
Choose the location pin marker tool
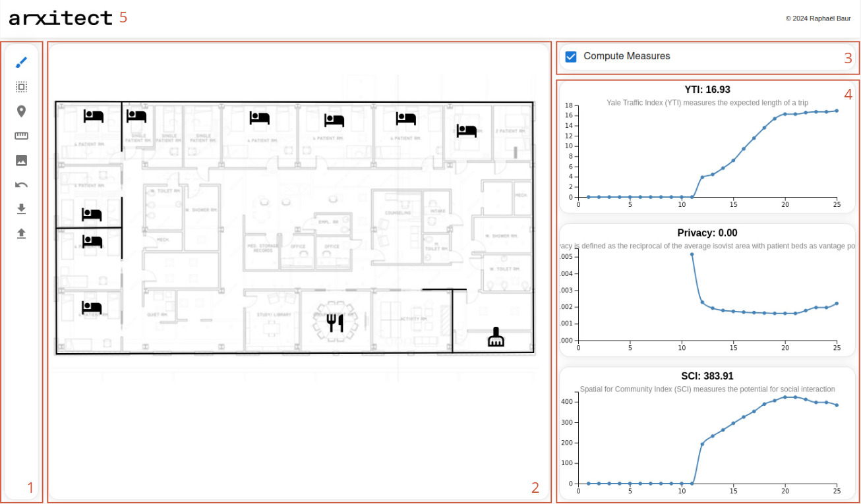click(x=21, y=111)
